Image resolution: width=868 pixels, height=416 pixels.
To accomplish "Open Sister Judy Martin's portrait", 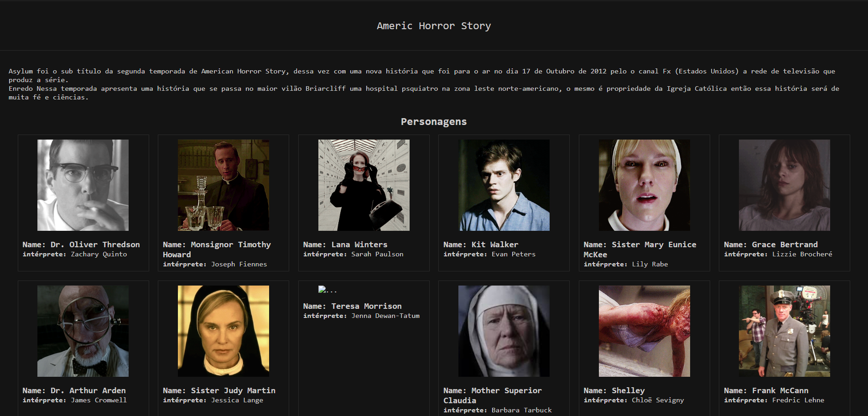I will (223, 331).
